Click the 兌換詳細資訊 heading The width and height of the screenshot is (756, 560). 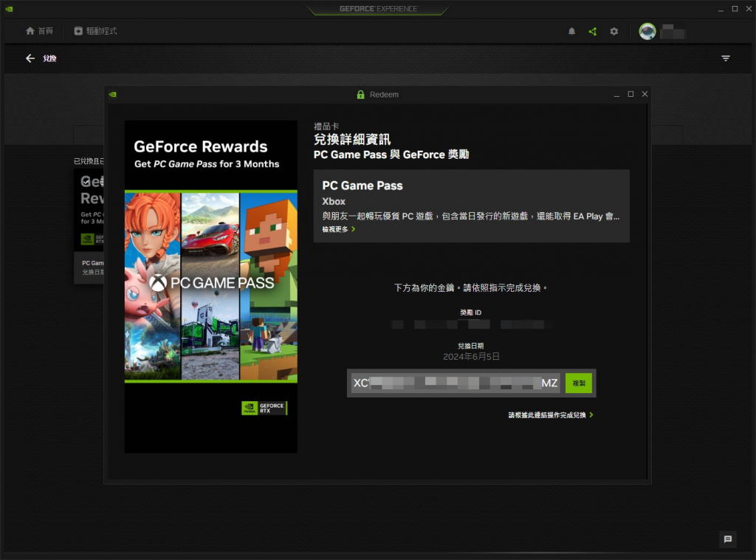[352, 140]
